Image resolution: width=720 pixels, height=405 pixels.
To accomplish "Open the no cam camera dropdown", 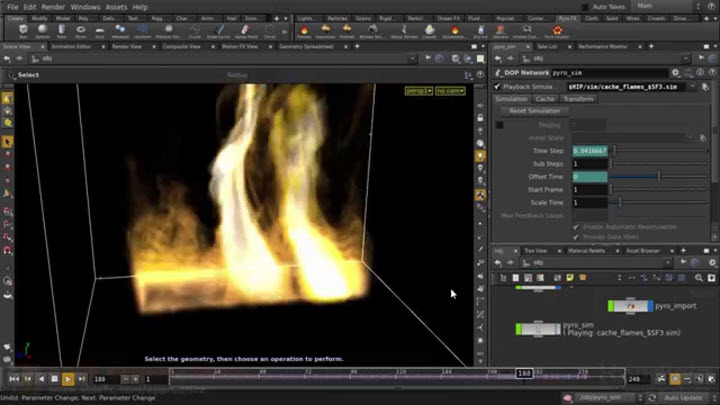I will click(x=449, y=91).
